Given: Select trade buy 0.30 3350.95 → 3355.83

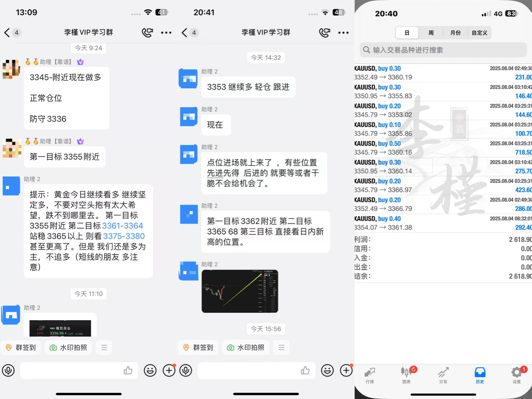Looking at the screenshot, I should tap(443, 92).
